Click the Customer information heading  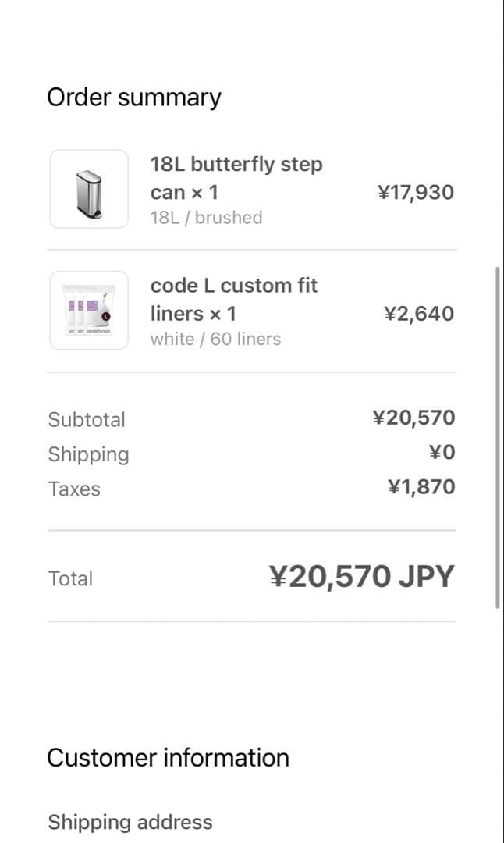[x=168, y=757]
